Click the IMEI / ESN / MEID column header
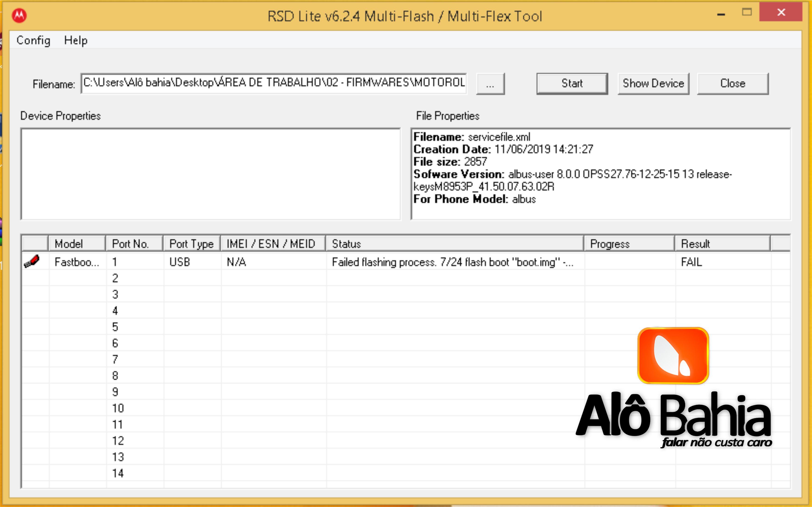The image size is (812, 507). (273, 244)
